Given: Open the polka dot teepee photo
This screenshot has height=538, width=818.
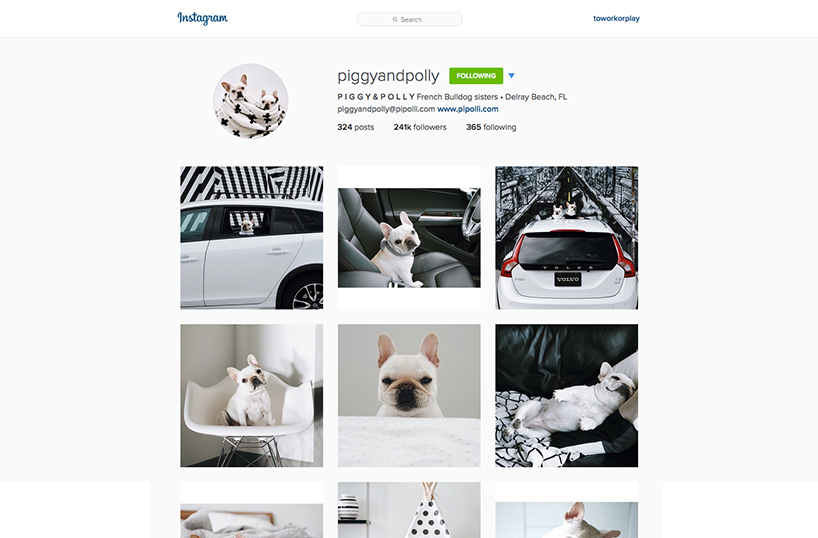Looking at the screenshot, I should 409,510.
